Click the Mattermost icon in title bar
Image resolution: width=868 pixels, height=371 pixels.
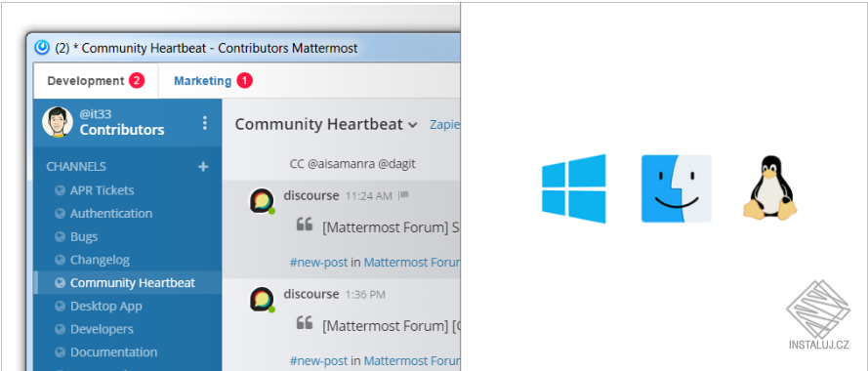[x=42, y=48]
